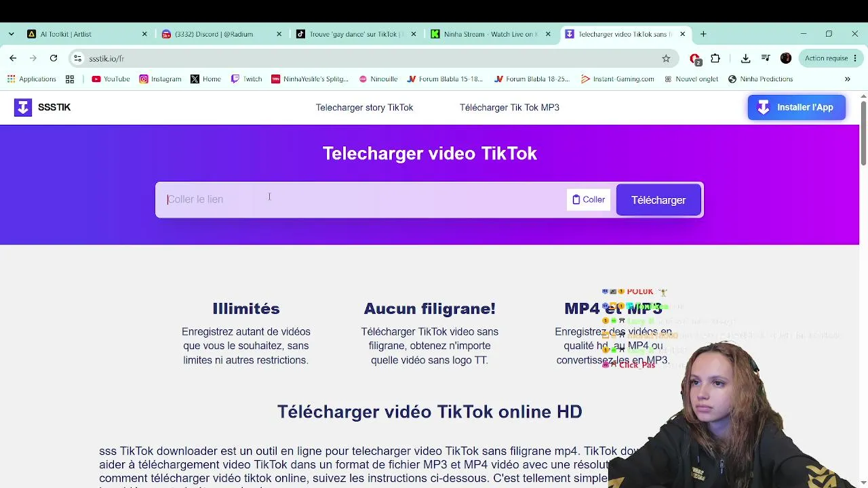This screenshot has width=868, height=488.
Task: Open Telecharger story TikTok link
Action: coord(364,107)
